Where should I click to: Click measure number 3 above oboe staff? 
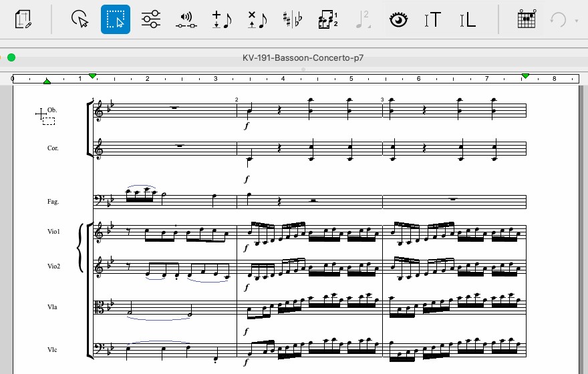click(x=382, y=100)
